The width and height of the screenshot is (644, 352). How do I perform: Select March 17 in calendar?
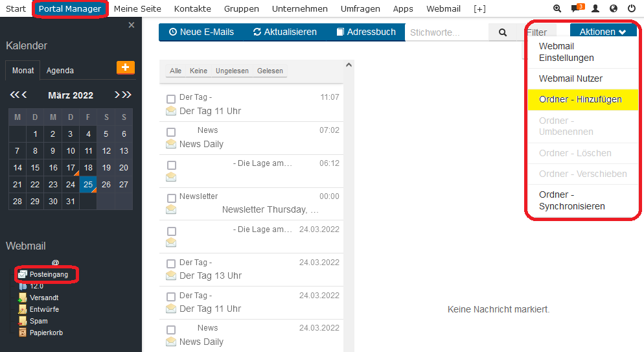tap(71, 168)
